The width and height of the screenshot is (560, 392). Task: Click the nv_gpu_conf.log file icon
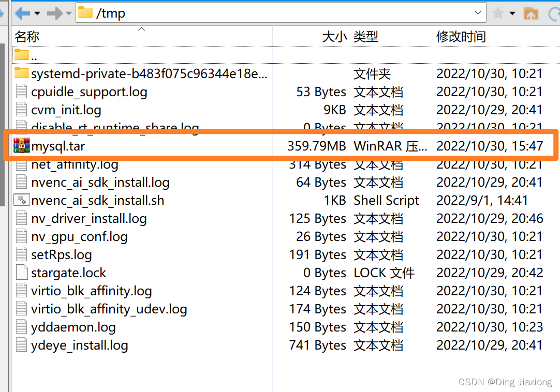pyautogui.click(x=21, y=236)
